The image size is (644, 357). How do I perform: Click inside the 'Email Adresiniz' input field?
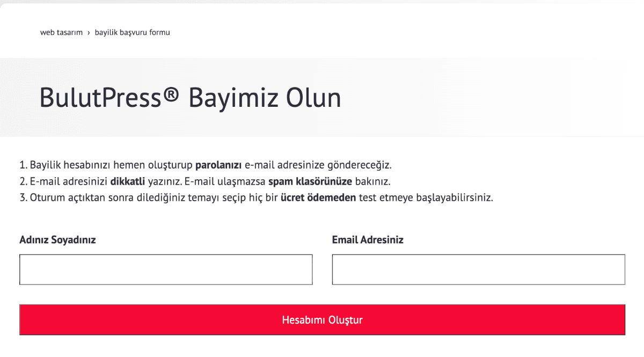(478, 269)
